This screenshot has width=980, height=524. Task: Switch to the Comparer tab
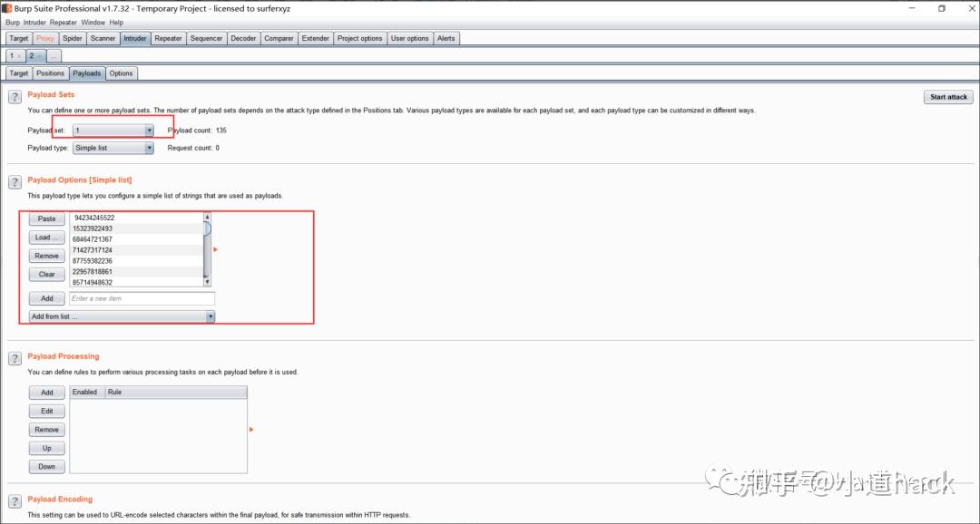click(279, 39)
